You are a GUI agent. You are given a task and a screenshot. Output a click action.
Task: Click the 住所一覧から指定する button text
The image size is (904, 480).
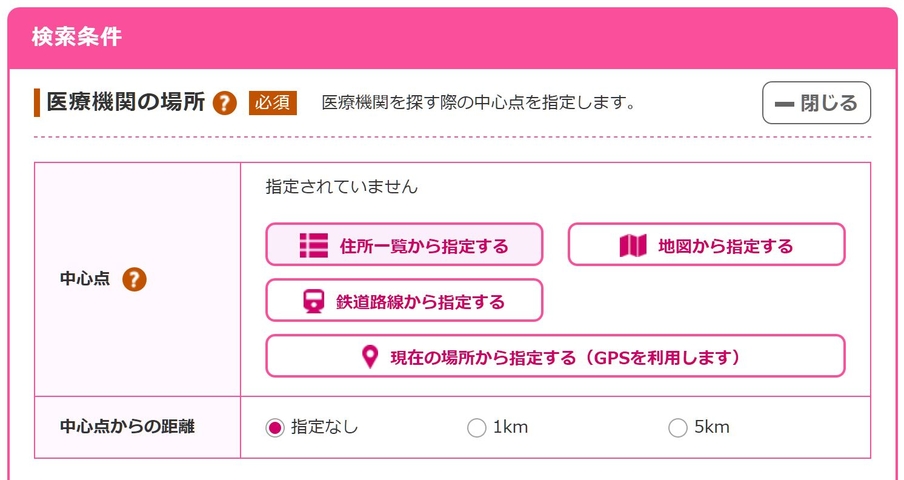[424, 246]
